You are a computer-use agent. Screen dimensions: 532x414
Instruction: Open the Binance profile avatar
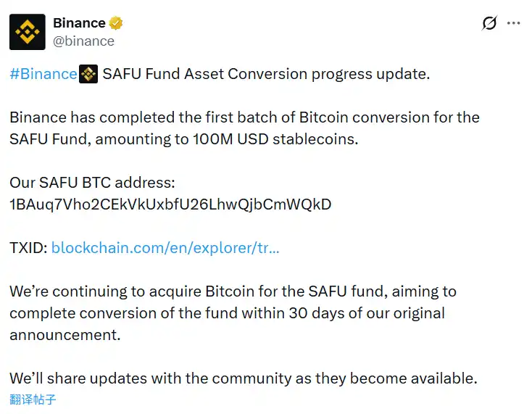click(28, 32)
